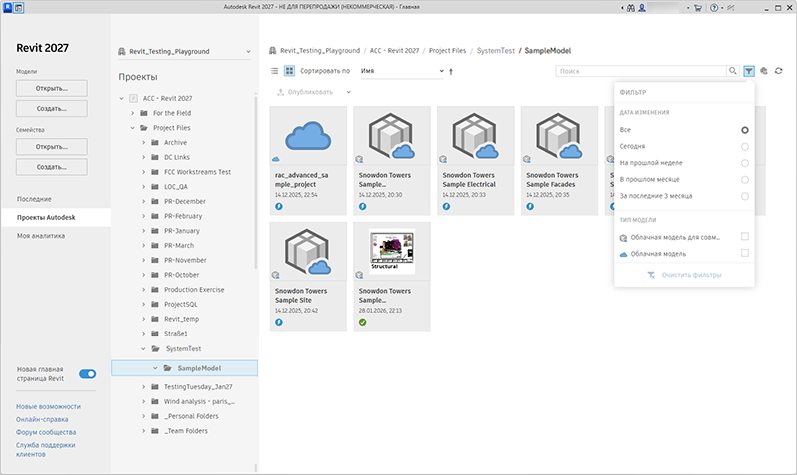Click the hub icon in breadcrumb path
The height and width of the screenshot is (475, 797).
pos(273,51)
